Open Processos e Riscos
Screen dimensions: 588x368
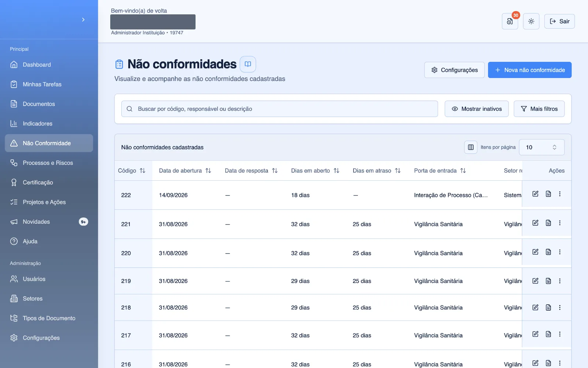pos(49,163)
